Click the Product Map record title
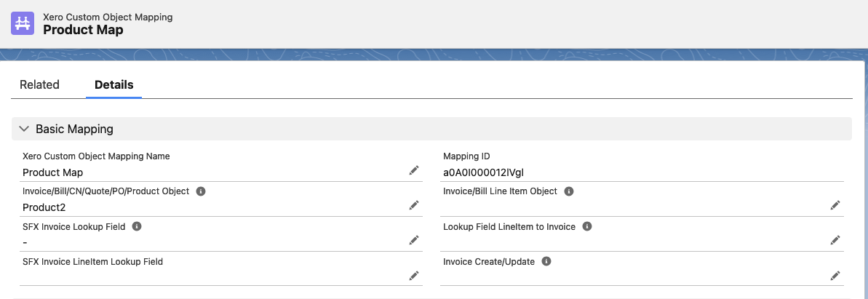 pos(83,30)
